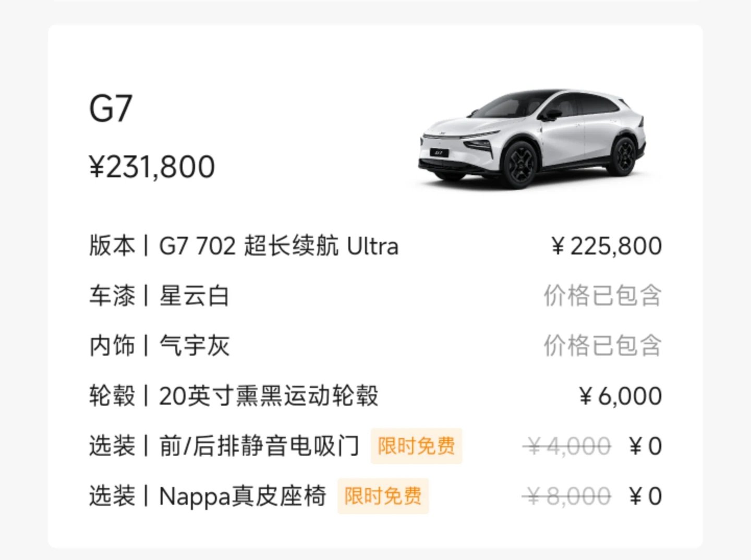This screenshot has height=560, width=751.
Task: Tap the total price ¥231,800
Action: pyautogui.click(x=152, y=167)
